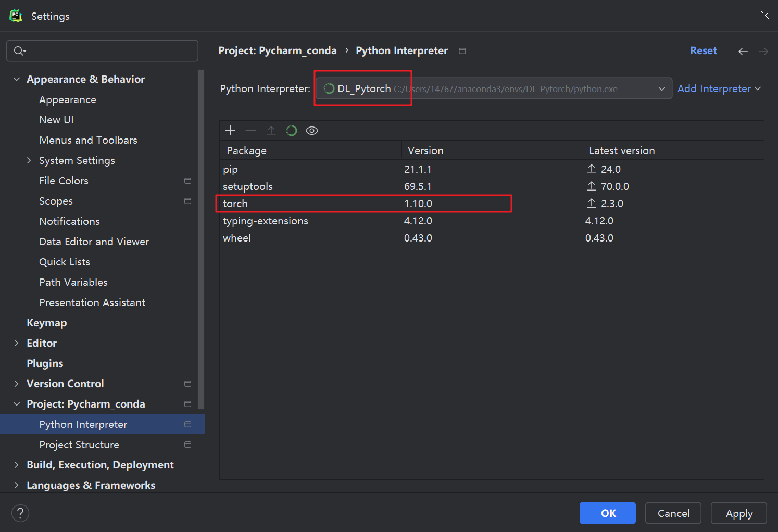Click the project-level icon beside Python Interpreter breadcrumb
778x532 pixels.
[462, 50]
